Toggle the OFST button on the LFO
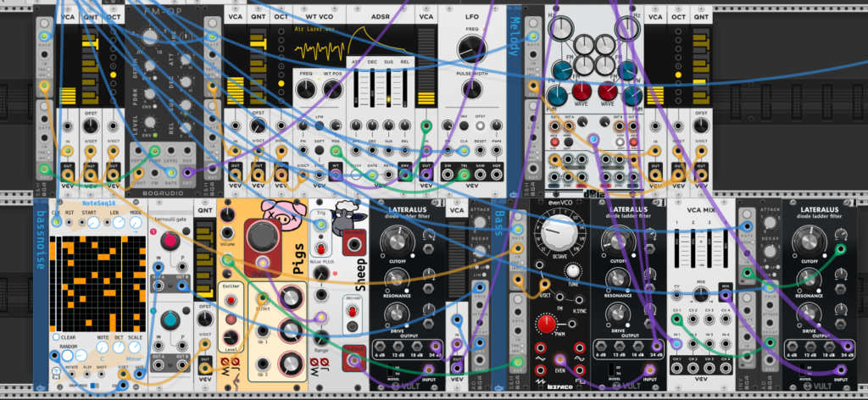The width and height of the screenshot is (868, 400). [x=480, y=125]
